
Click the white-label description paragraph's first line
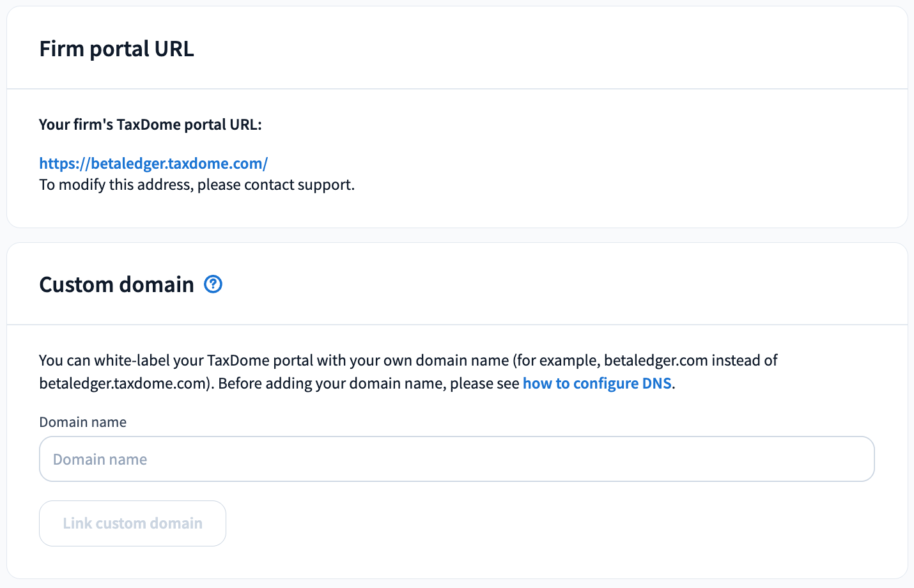[x=408, y=360]
